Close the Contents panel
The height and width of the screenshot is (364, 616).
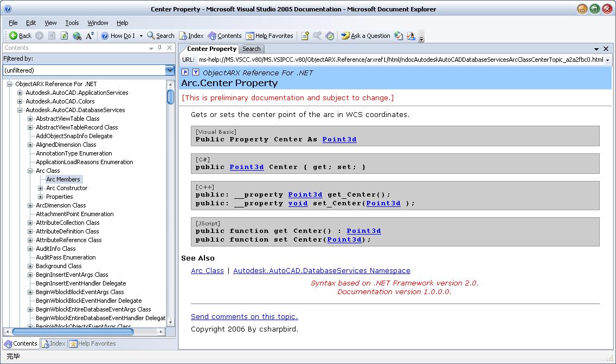click(x=169, y=48)
